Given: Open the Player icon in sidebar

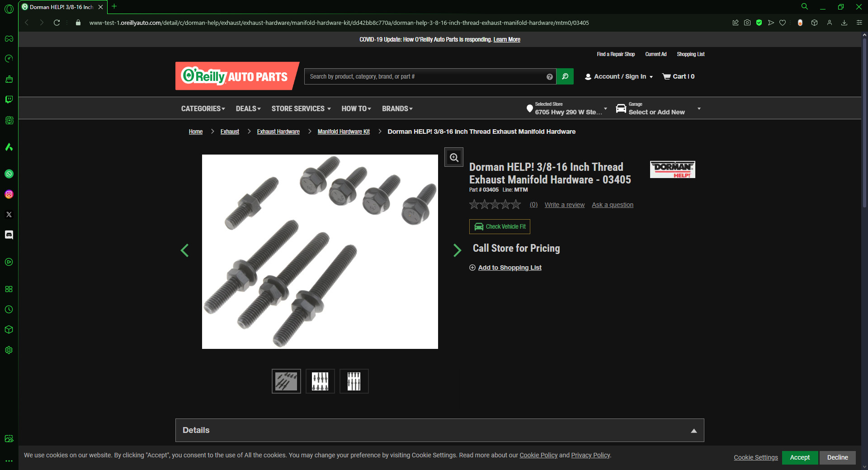Looking at the screenshot, I should (x=9, y=262).
